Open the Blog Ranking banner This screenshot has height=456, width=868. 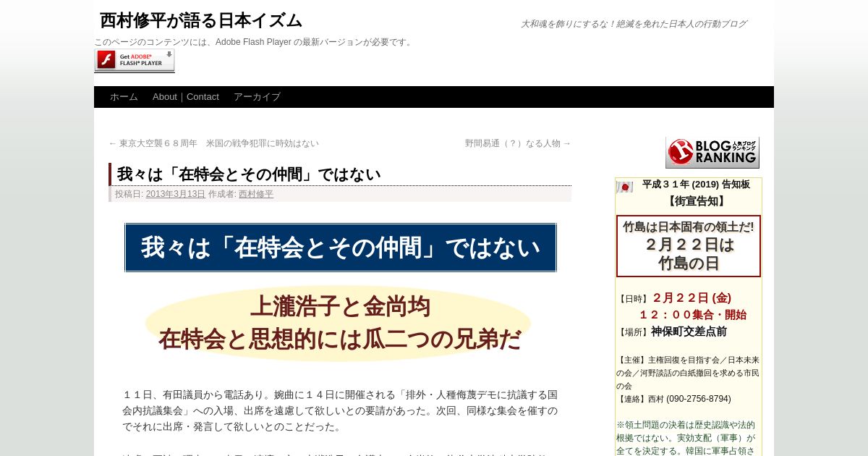(x=712, y=152)
